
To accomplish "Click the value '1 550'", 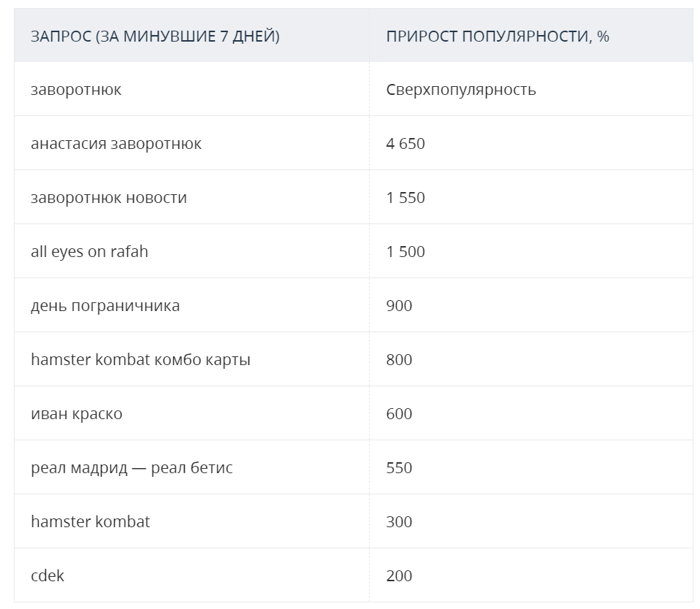I will click(406, 198).
